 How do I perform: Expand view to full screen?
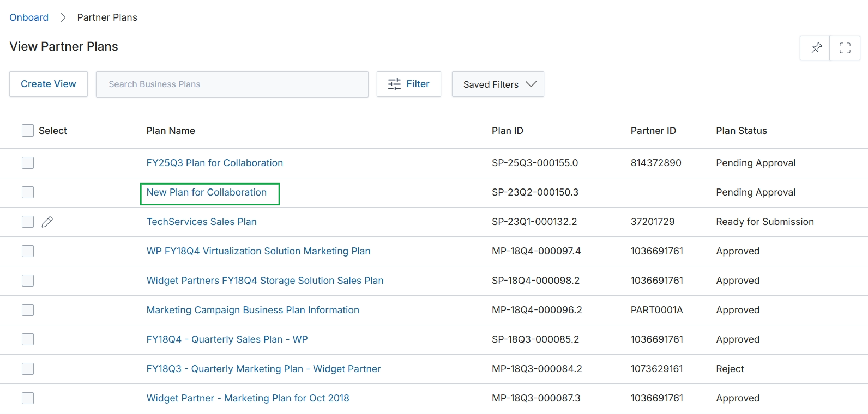tap(845, 48)
